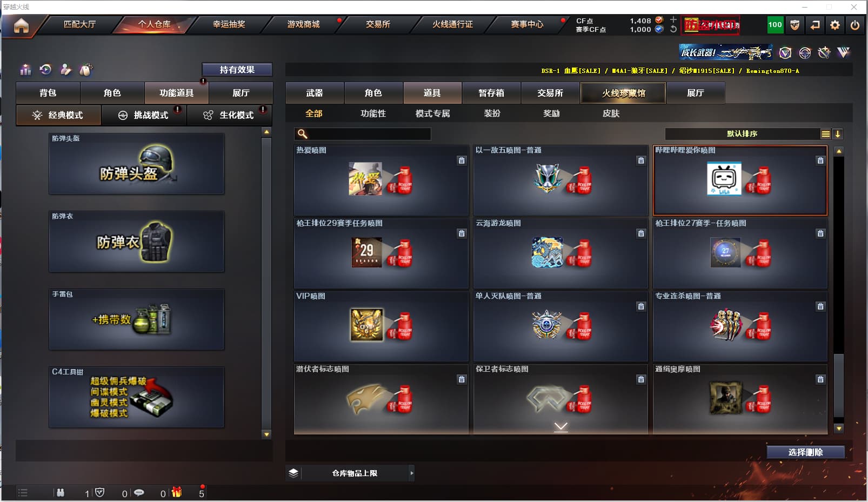Go to the 游戏商城 top menu
868x502 pixels.
pos(303,24)
